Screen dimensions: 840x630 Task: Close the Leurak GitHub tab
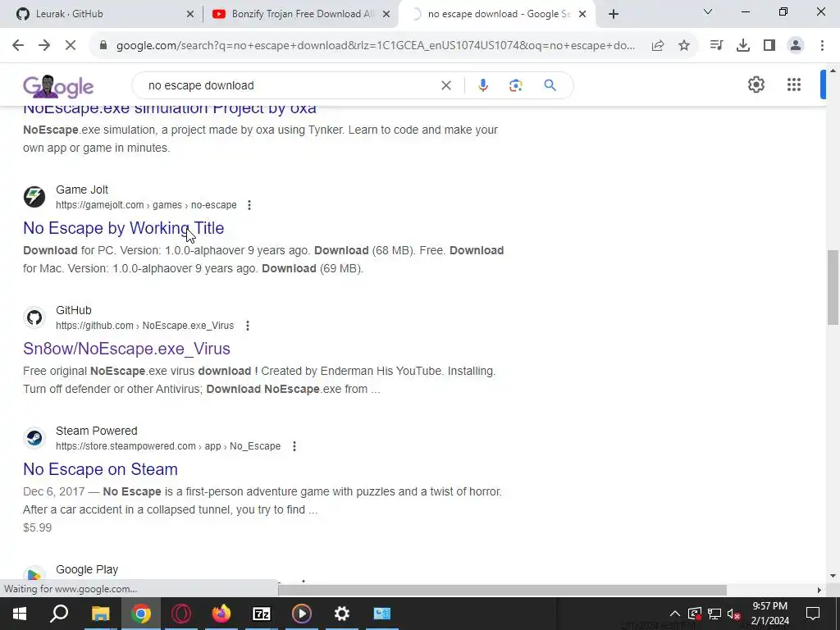pos(190,15)
